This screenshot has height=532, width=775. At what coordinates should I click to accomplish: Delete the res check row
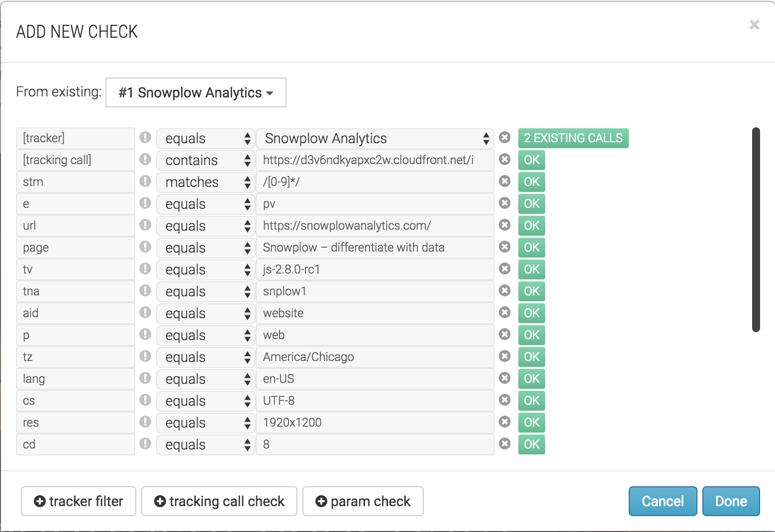504,422
